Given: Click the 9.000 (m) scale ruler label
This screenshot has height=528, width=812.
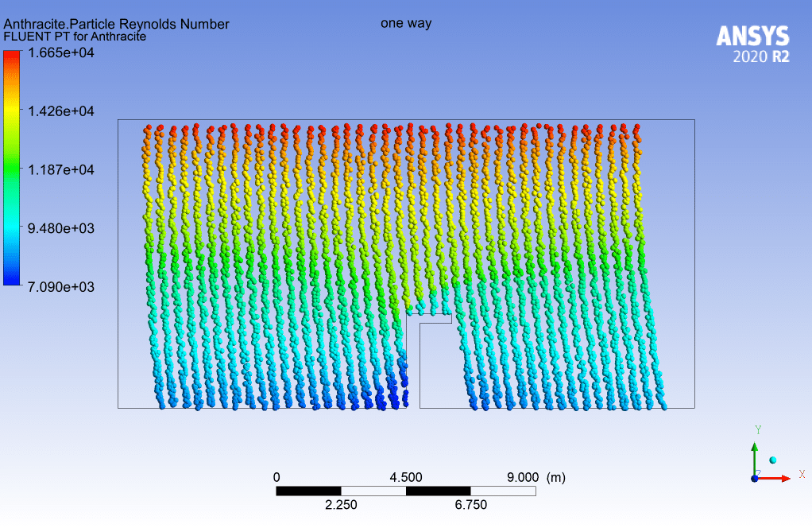Looking at the screenshot, I should [x=536, y=477].
